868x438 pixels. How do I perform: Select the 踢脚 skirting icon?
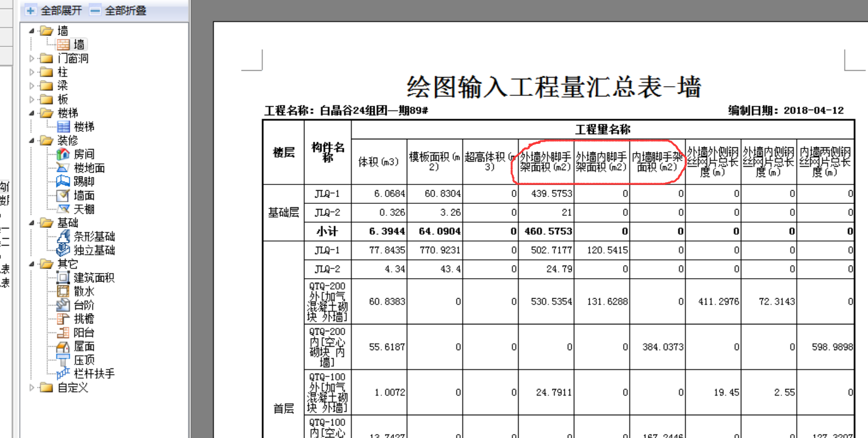[63, 182]
